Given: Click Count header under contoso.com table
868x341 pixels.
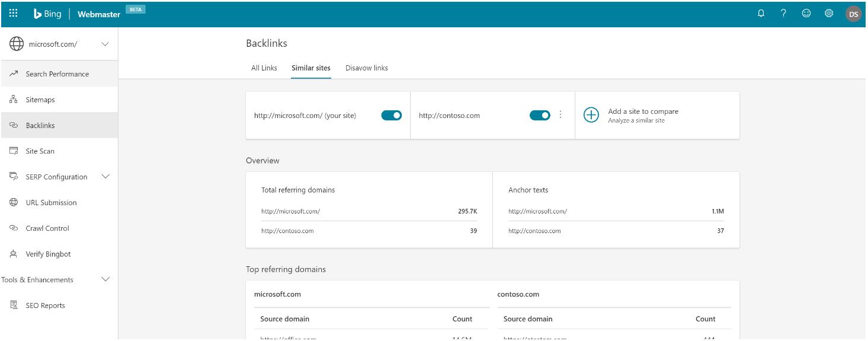Looking at the screenshot, I should click(x=706, y=318).
